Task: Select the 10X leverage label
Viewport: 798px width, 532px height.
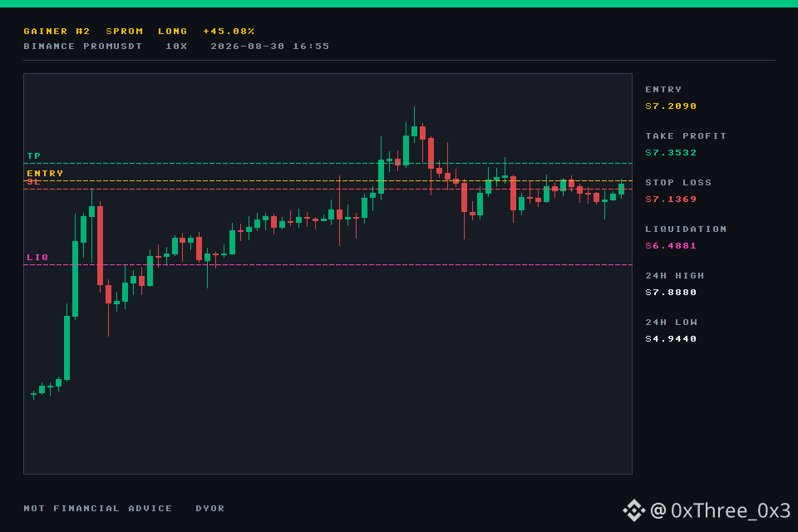Action: (176, 47)
